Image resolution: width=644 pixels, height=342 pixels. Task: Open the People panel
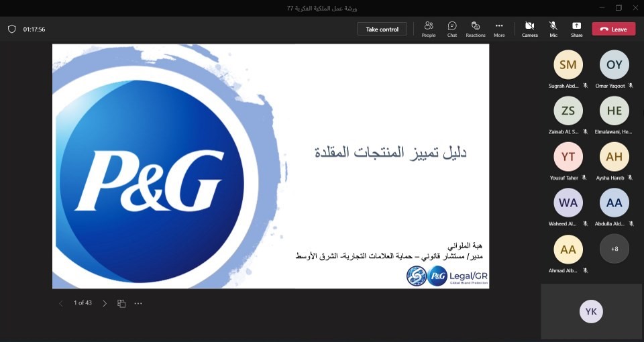(429, 29)
